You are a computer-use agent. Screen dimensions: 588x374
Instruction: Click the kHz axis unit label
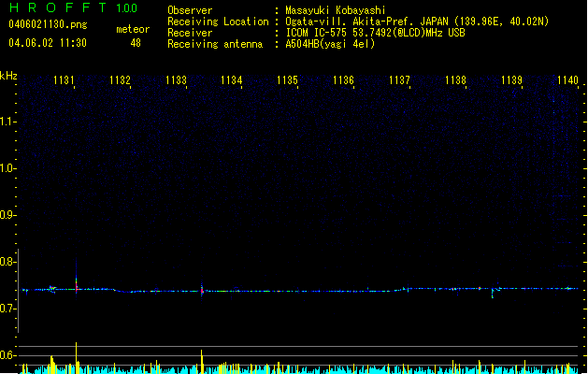(x=8, y=76)
